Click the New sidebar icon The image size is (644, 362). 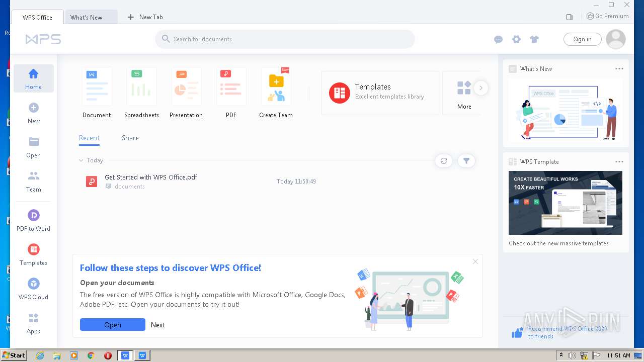(x=34, y=108)
